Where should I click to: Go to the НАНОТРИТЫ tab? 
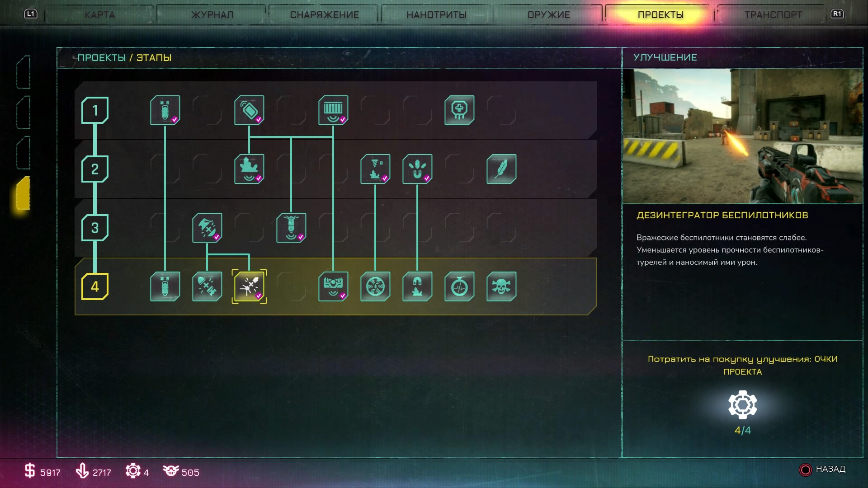(x=436, y=14)
